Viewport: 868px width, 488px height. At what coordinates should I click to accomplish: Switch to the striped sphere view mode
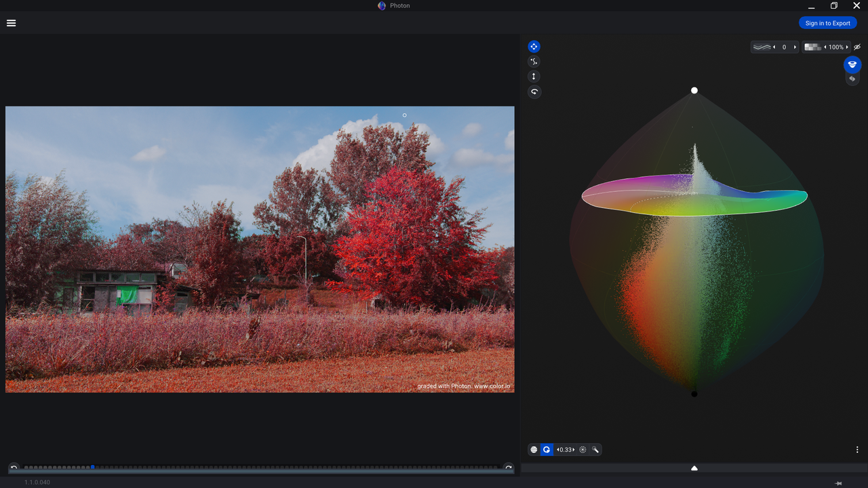[x=534, y=449]
